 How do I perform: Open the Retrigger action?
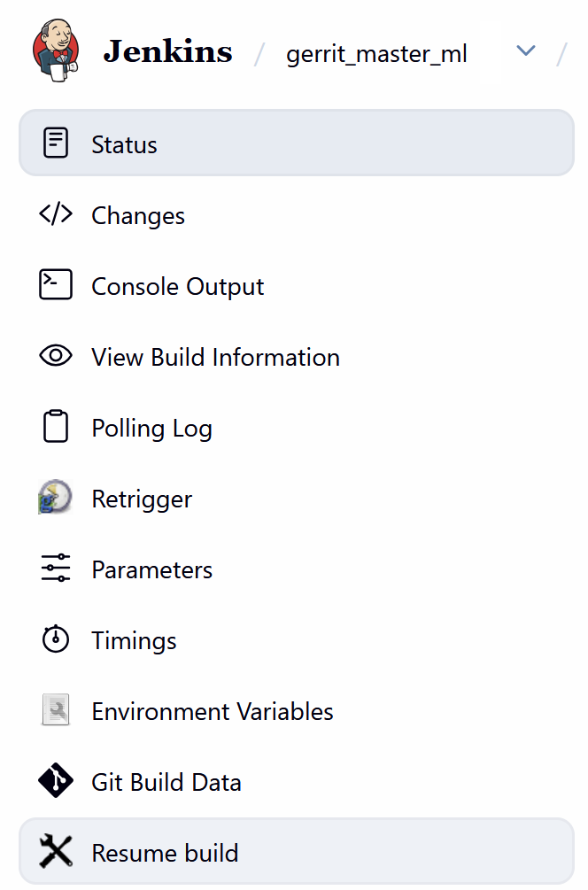click(x=142, y=498)
